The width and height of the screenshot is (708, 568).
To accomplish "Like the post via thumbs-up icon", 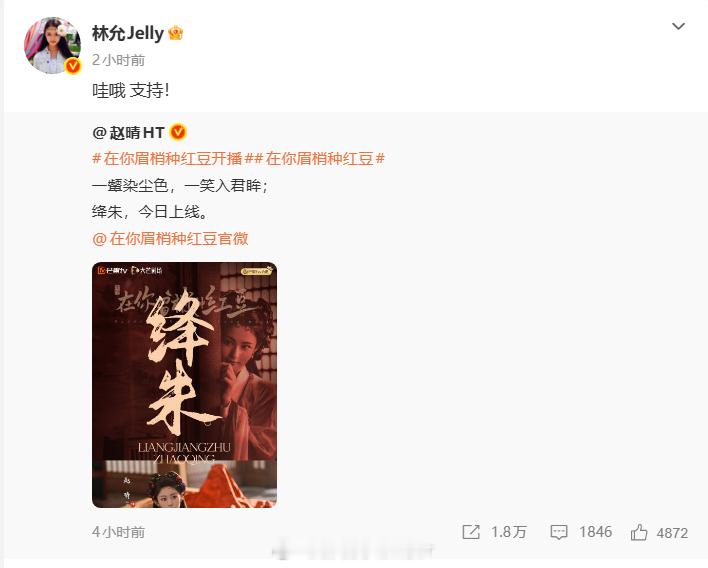I will tap(639, 532).
